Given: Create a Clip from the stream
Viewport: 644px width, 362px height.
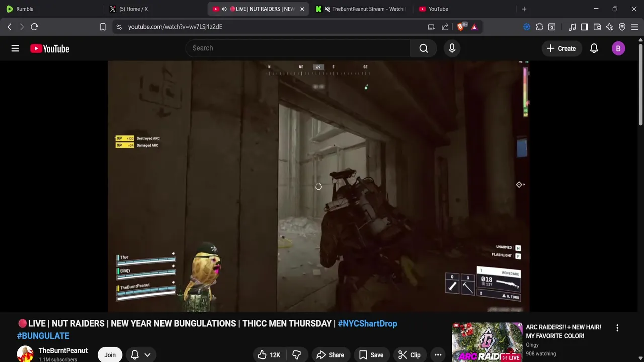Looking at the screenshot, I should [x=409, y=355].
